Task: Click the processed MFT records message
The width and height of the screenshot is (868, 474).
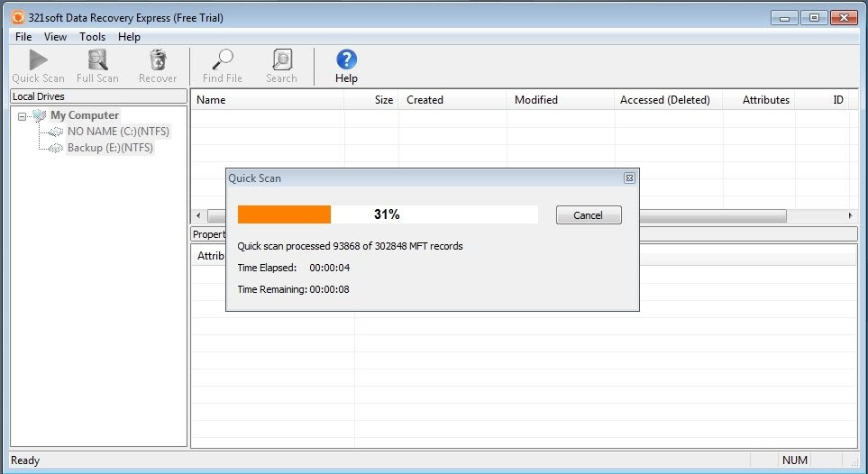Action: coord(350,246)
